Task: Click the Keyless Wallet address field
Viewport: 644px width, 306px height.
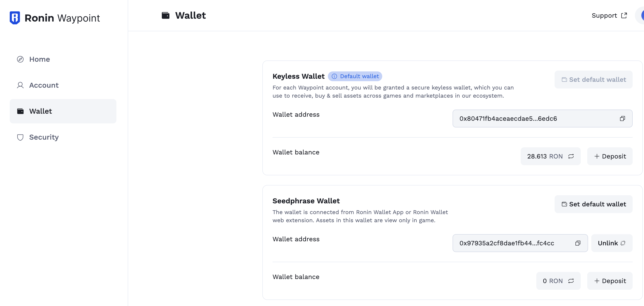Action: tap(542, 119)
